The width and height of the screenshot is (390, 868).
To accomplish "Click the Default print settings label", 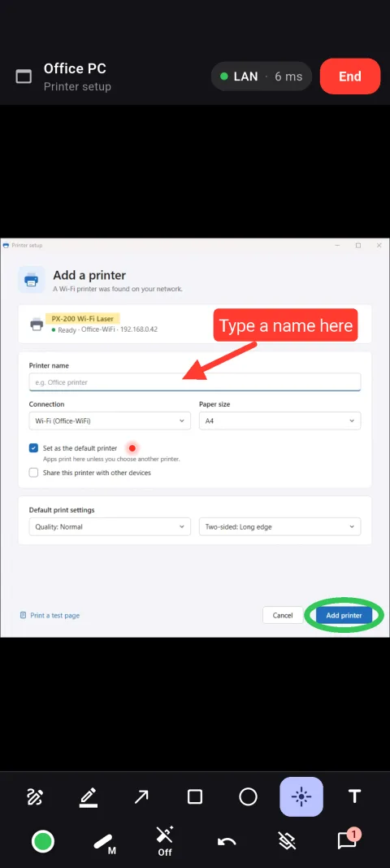I will (62, 510).
